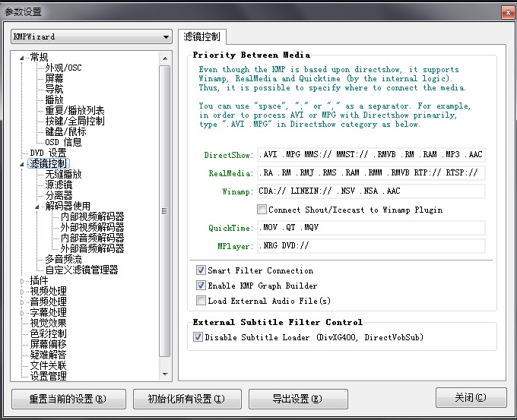Image resolution: width=517 pixels, height=420 pixels.
Task: Click 初始化所有设置(I) button
Action: coord(187,399)
